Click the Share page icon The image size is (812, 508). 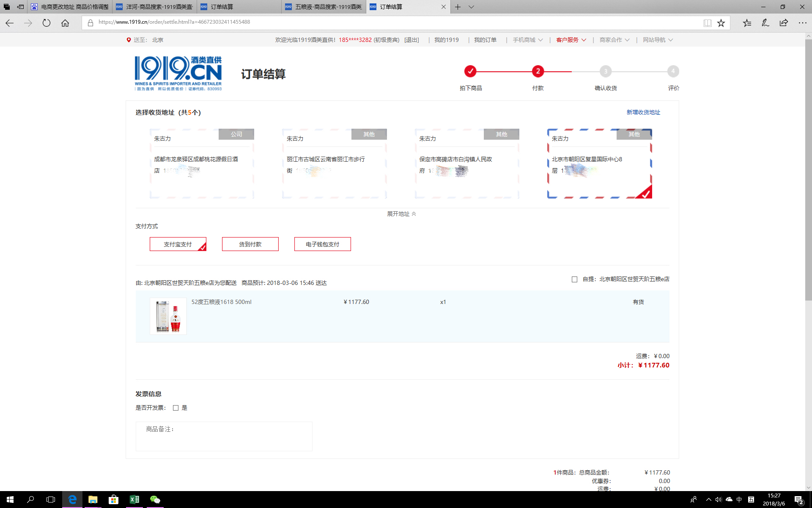(x=784, y=23)
